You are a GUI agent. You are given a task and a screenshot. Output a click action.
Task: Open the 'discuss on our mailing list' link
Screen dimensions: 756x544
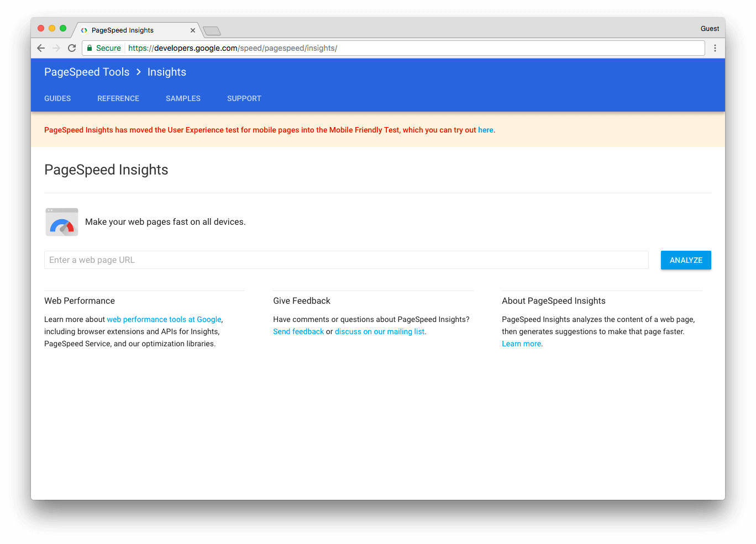point(380,331)
